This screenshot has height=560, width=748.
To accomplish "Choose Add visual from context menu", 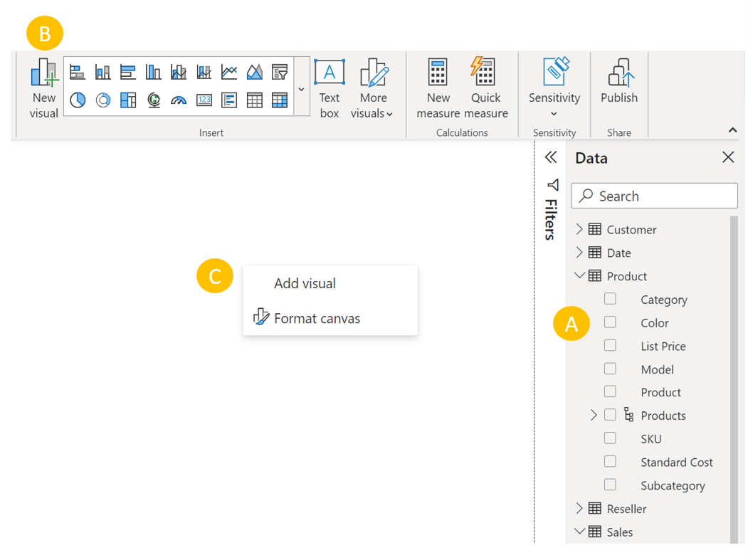I will 305,283.
